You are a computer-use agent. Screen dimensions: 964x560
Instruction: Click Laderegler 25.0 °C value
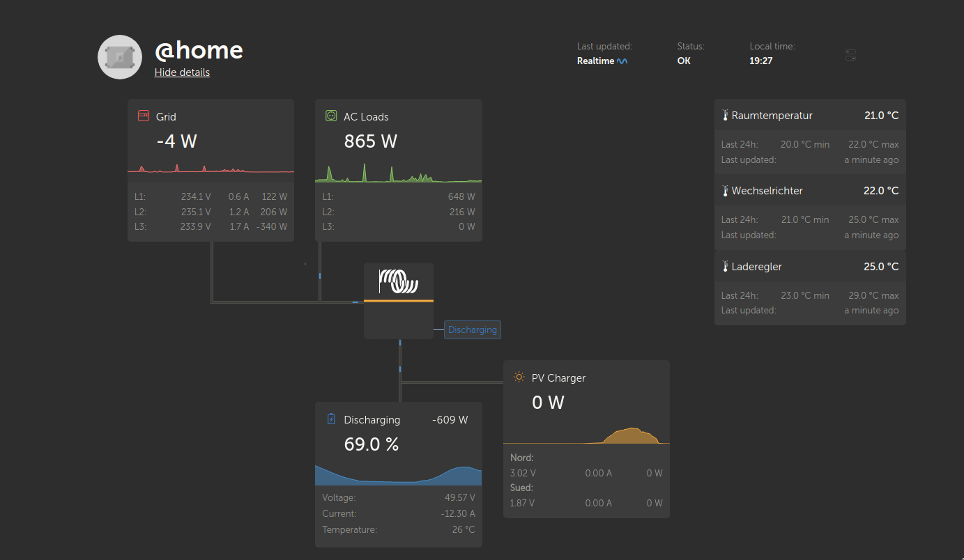[x=881, y=267]
